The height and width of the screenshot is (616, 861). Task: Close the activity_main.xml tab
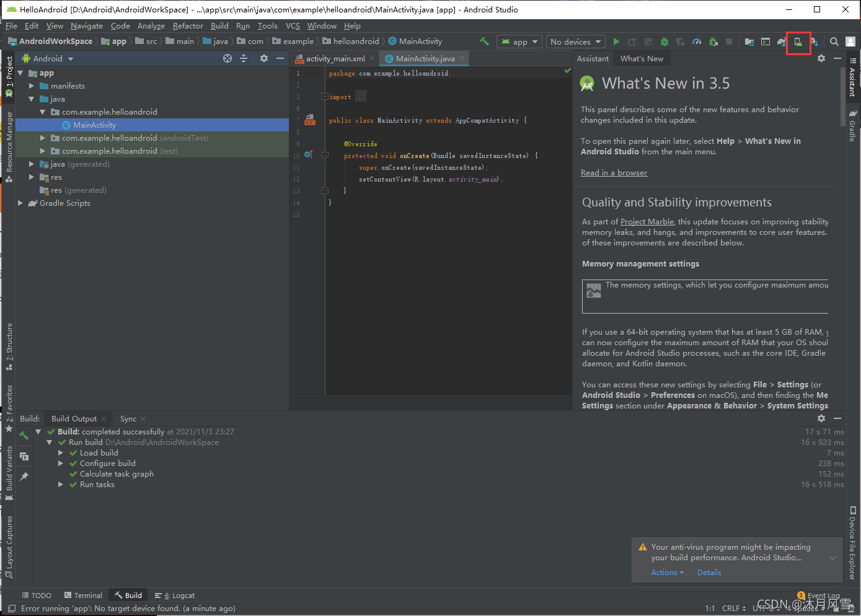click(372, 58)
